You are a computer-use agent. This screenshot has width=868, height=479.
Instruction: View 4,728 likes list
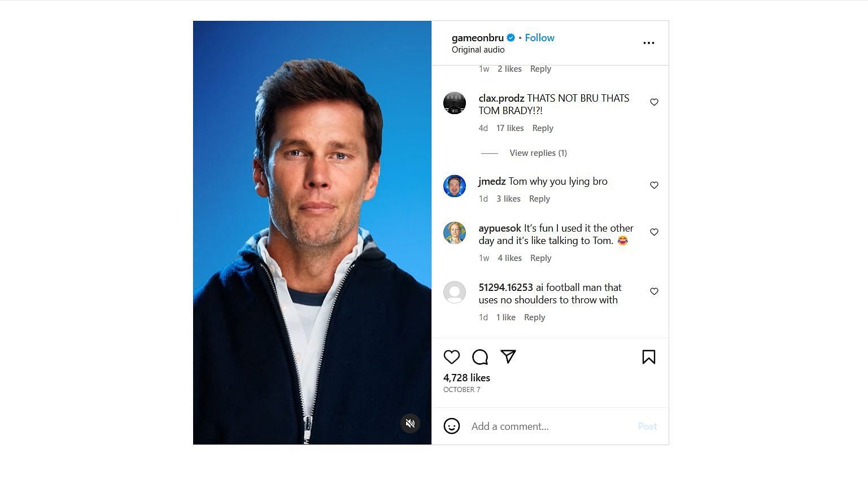466,378
